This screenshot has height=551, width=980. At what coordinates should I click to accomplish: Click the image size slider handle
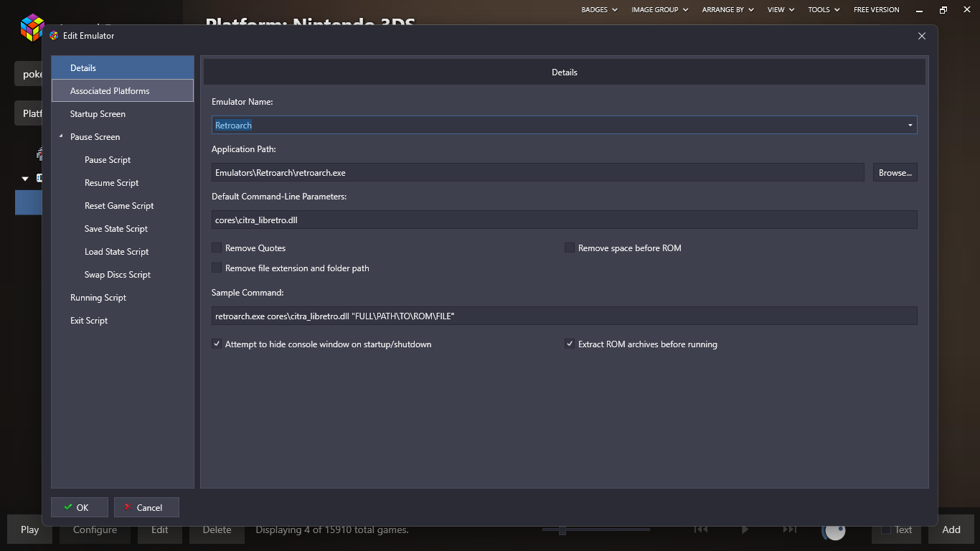tap(562, 530)
